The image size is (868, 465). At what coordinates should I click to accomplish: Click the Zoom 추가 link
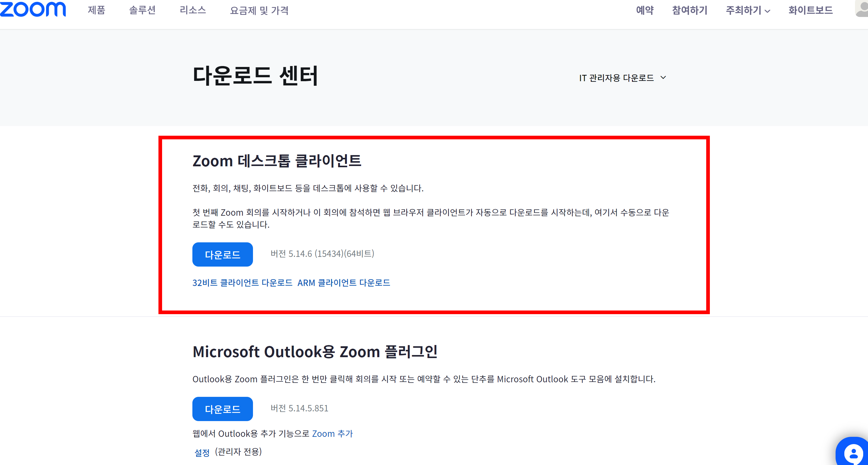point(332,434)
